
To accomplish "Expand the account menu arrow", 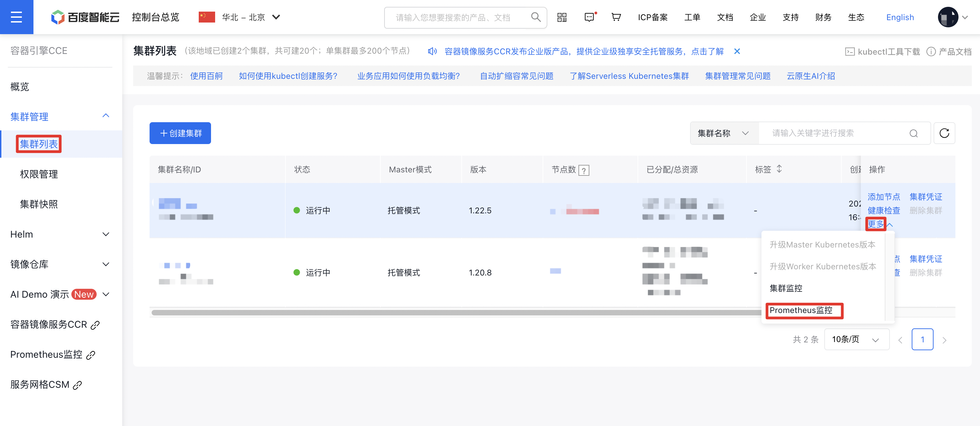I will click(965, 17).
